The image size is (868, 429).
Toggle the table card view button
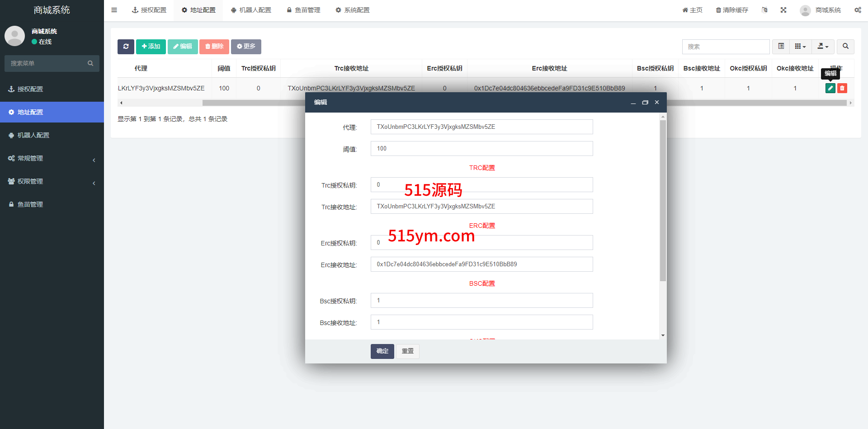[x=781, y=47]
